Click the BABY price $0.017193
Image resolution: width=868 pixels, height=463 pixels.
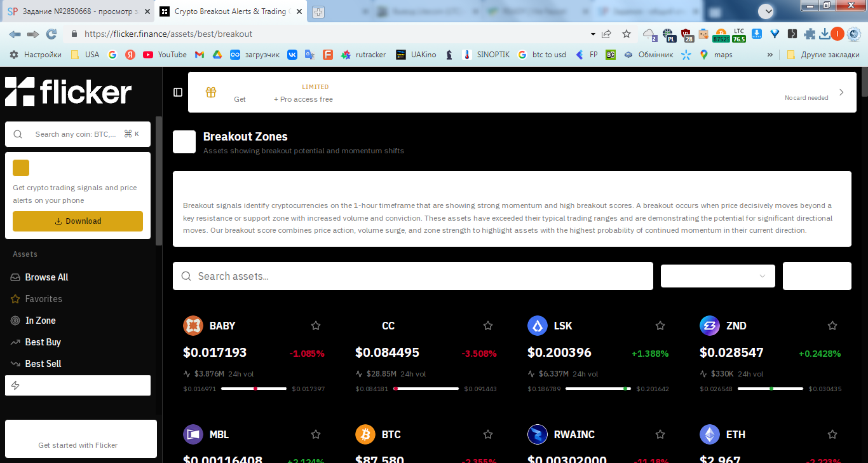pyautogui.click(x=215, y=352)
